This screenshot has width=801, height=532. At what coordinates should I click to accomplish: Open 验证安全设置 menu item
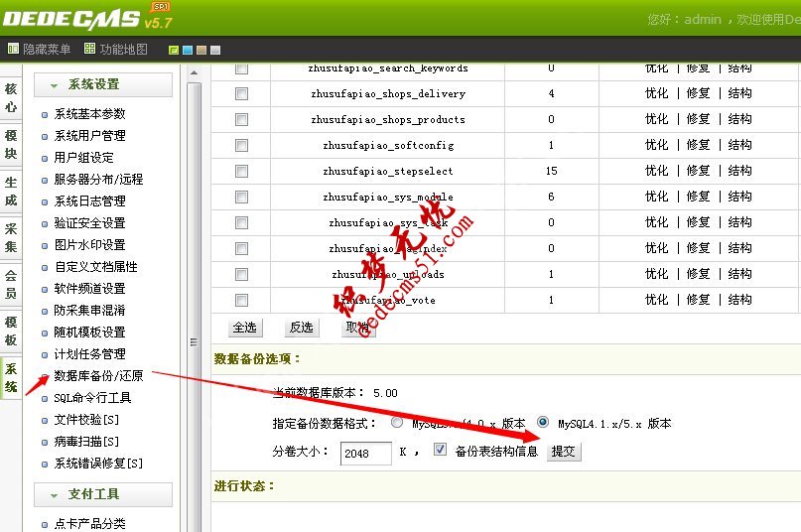(x=89, y=223)
